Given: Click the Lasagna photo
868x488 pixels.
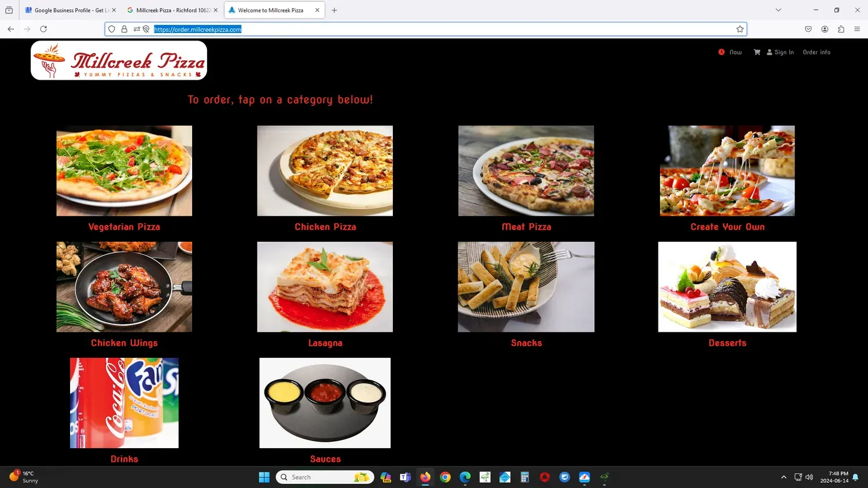Looking at the screenshot, I should [325, 287].
